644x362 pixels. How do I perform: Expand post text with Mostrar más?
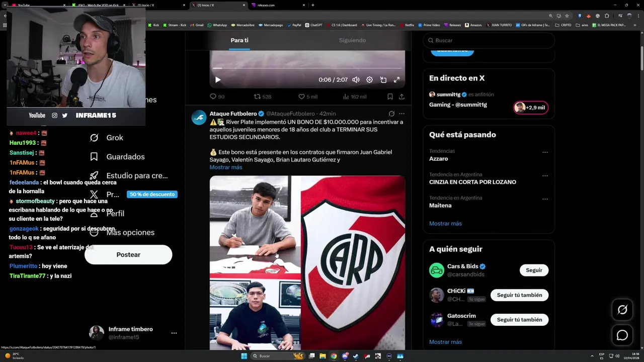pyautogui.click(x=226, y=167)
